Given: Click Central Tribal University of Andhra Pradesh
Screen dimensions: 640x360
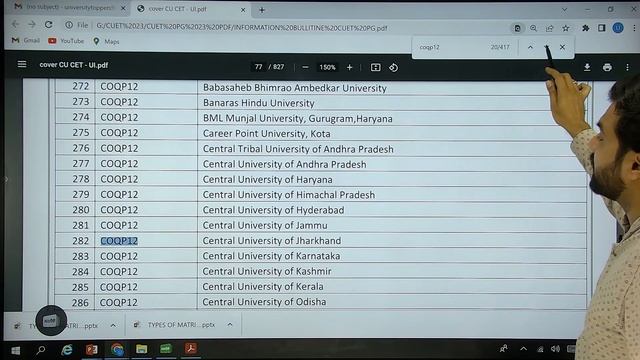Looking at the screenshot, I should click(298, 149).
